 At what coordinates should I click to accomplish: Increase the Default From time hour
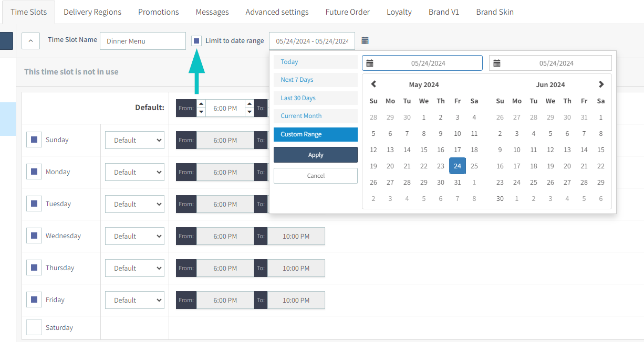tap(201, 104)
